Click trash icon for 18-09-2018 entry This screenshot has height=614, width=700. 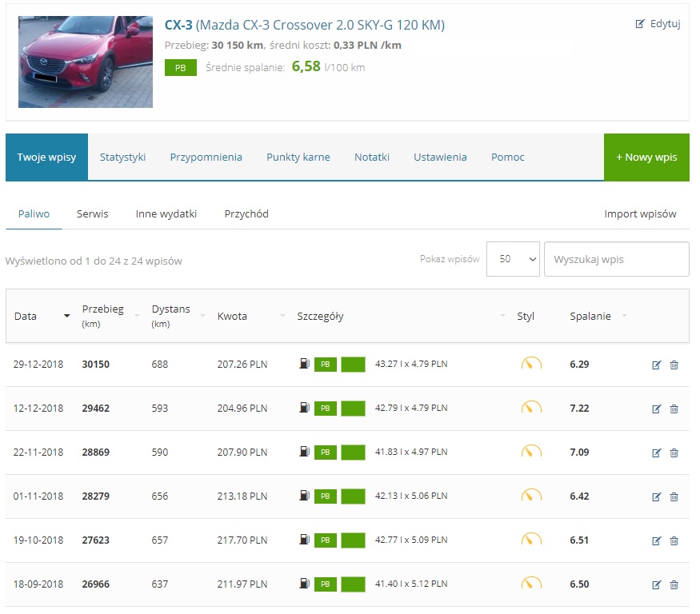pos(674,584)
